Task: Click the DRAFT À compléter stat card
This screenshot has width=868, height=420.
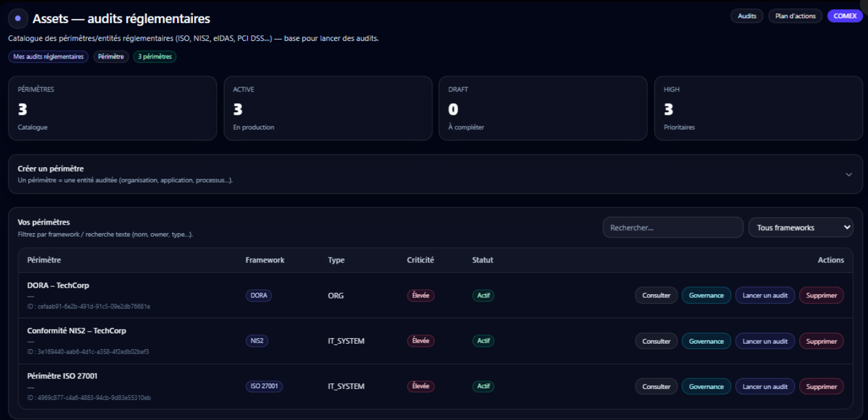Action: (543, 108)
